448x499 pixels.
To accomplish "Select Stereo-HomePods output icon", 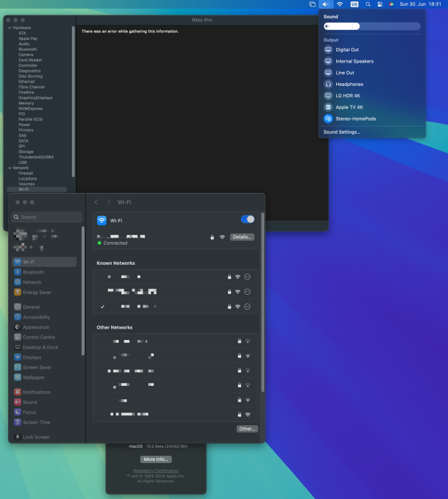I will (x=328, y=118).
